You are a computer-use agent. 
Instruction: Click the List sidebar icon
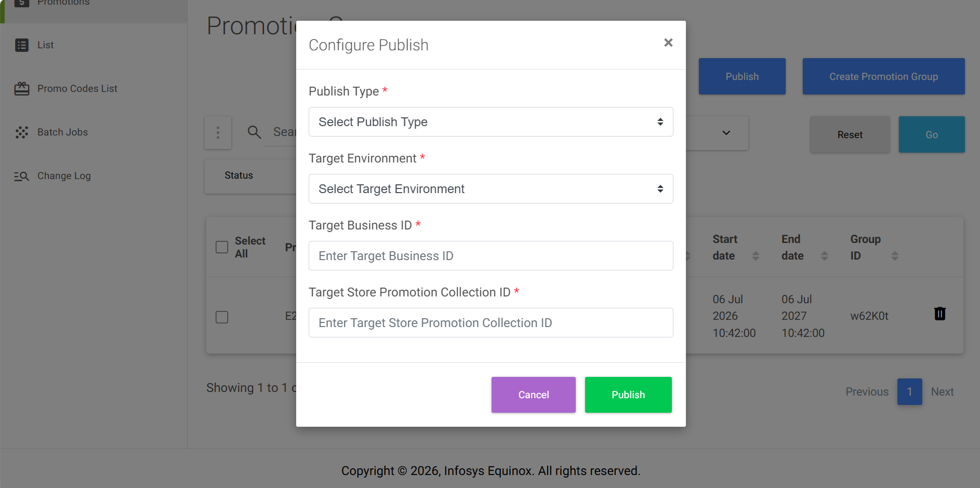coord(22,45)
